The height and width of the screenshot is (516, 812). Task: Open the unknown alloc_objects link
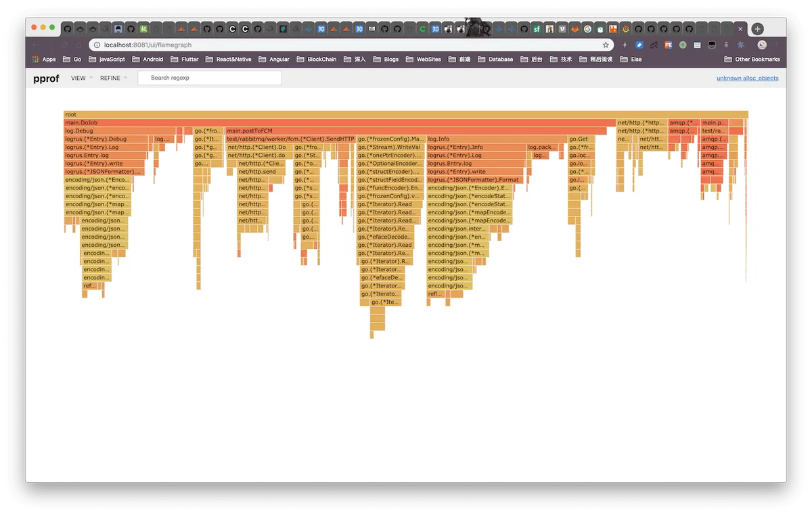pos(747,78)
